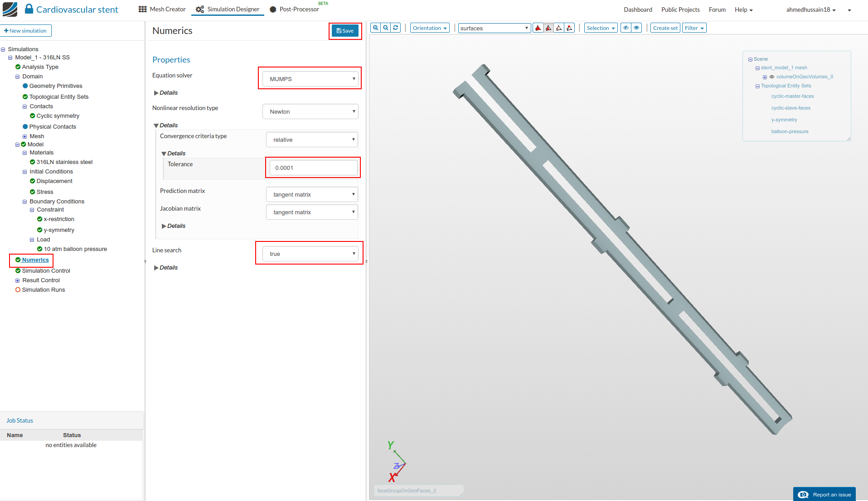Select balloon-pressure entity set in Scene
868x501 pixels.
(x=790, y=132)
